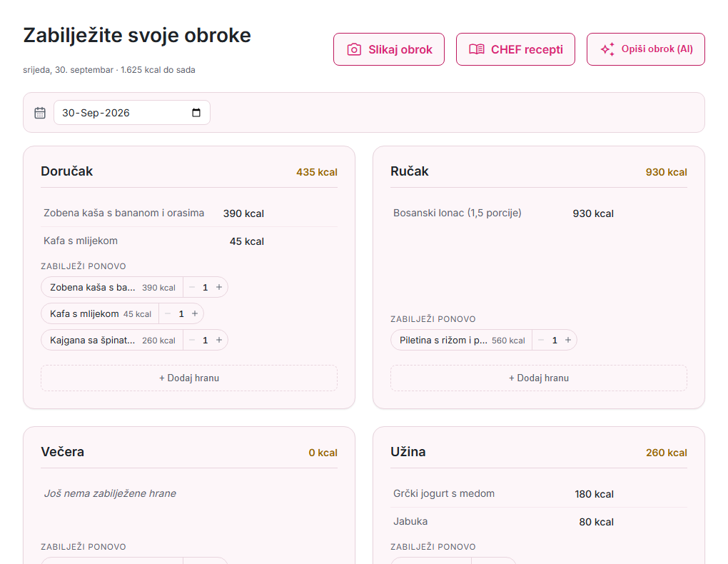Click the 260 kcal Užina total

tap(666, 453)
